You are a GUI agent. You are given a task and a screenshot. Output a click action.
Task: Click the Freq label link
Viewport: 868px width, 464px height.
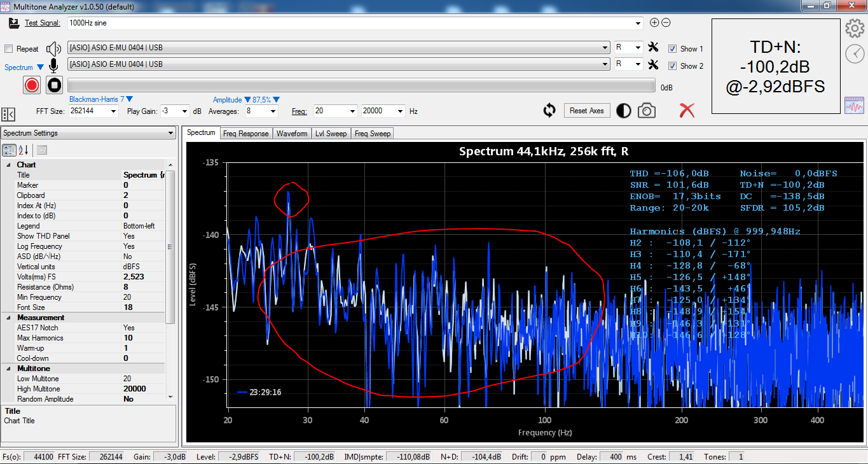tap(300, 111)
